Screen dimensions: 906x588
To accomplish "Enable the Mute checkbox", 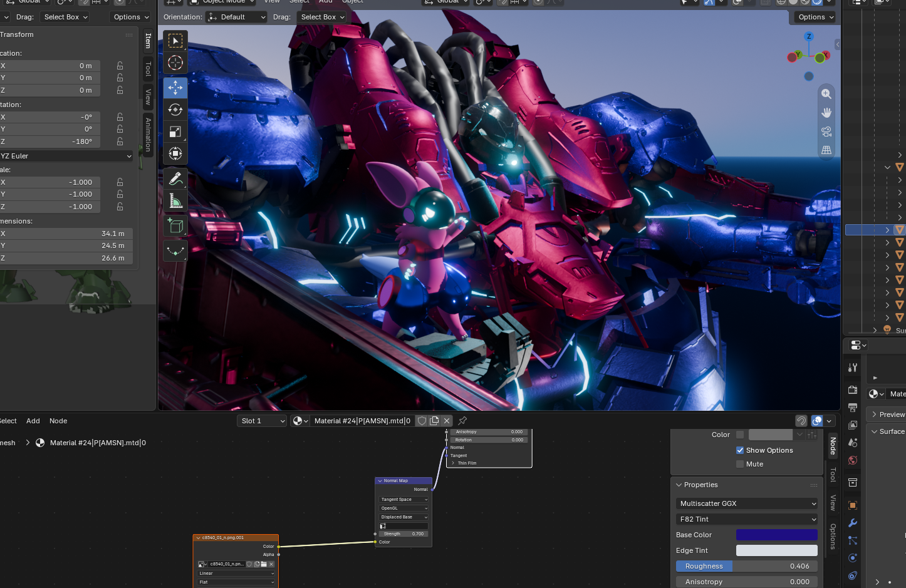I will 740,464.
